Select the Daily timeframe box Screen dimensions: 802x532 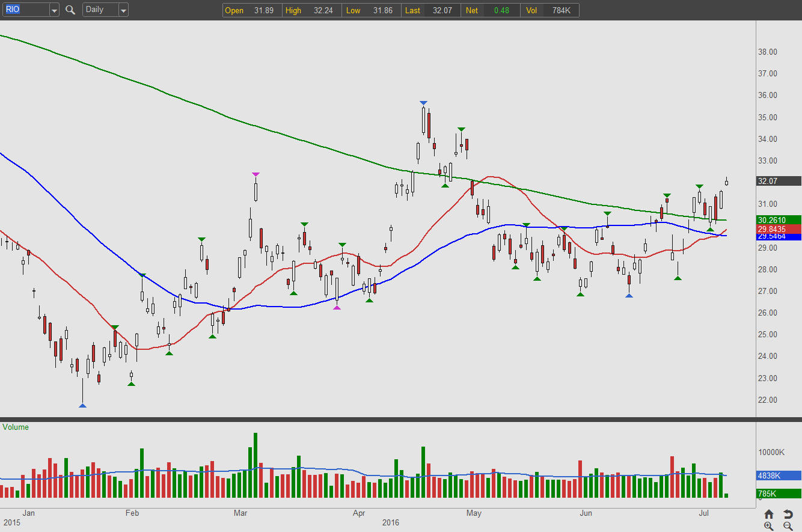[100, 10]
